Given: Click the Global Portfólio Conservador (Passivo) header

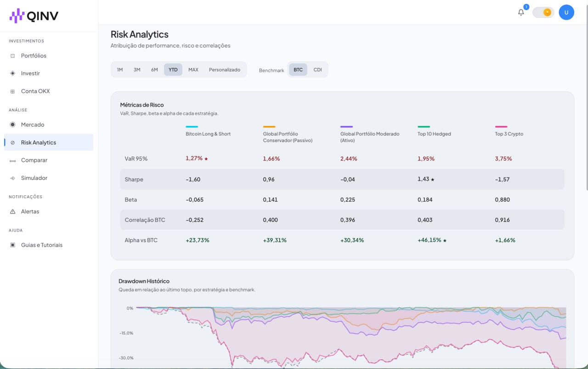Looking at the screenshot, I should click(x=288, y=137).
